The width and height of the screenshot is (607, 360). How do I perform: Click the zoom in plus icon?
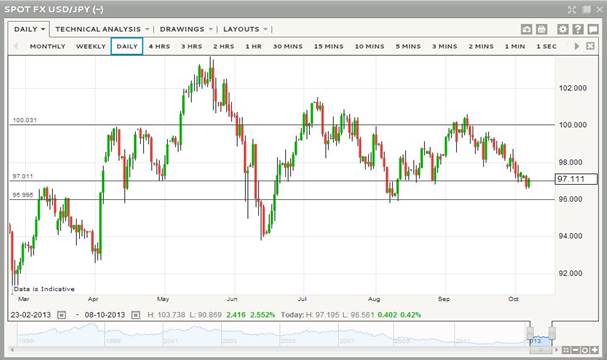[x=594, y=350]
